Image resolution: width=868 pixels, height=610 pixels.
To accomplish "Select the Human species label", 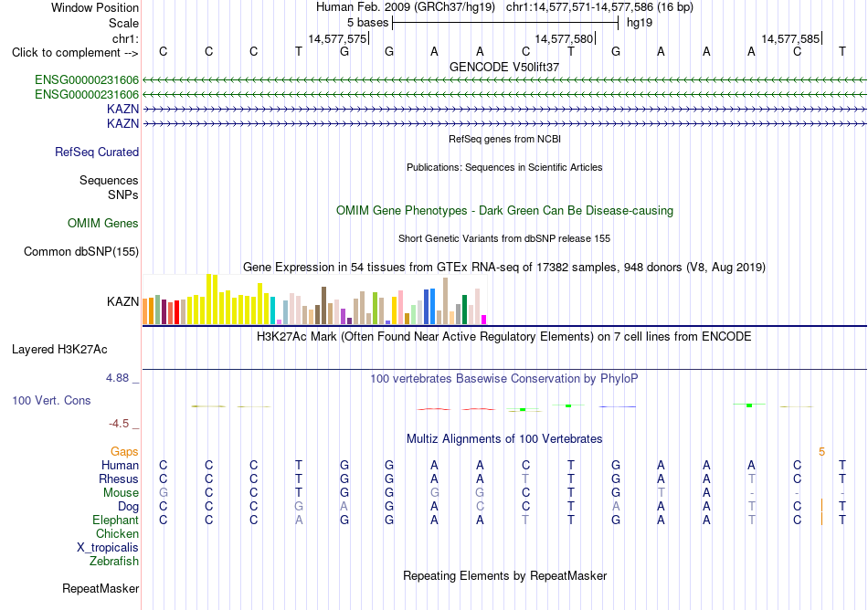I will 120,465.
